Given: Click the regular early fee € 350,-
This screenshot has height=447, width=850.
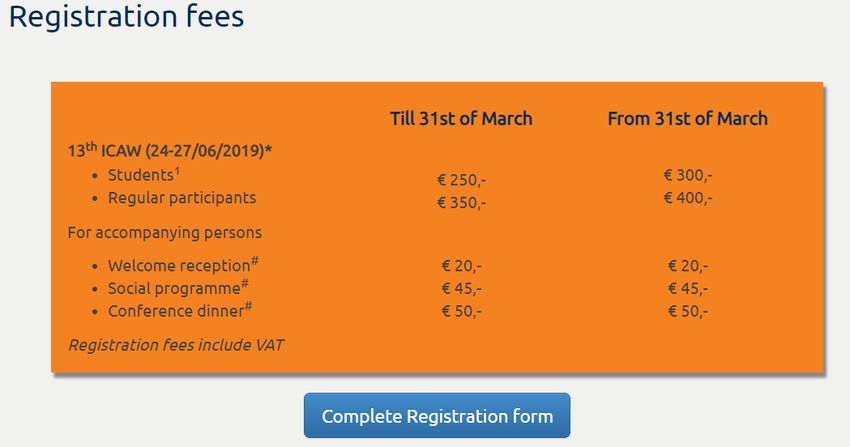Looking at the screenshot, I should tap(461, 203).
